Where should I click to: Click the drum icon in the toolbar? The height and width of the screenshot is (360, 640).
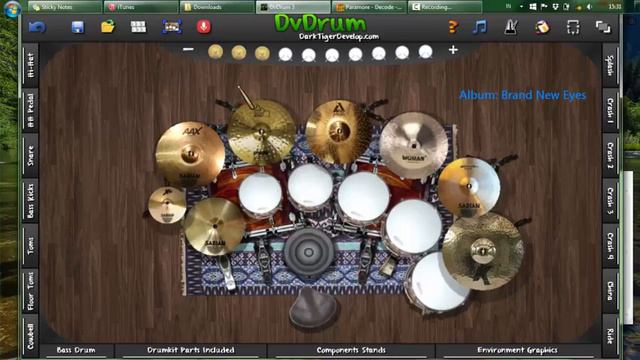(x=542, y=27)
